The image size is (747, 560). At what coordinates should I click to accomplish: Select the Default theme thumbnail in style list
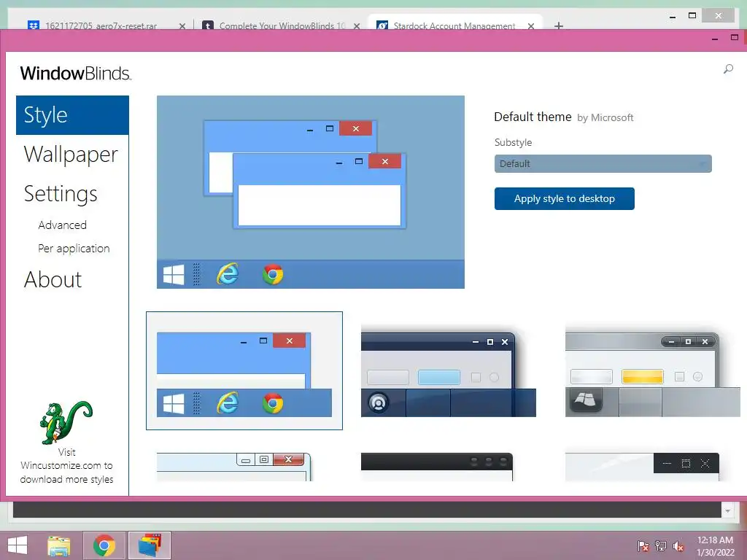(x=244, y=370)
